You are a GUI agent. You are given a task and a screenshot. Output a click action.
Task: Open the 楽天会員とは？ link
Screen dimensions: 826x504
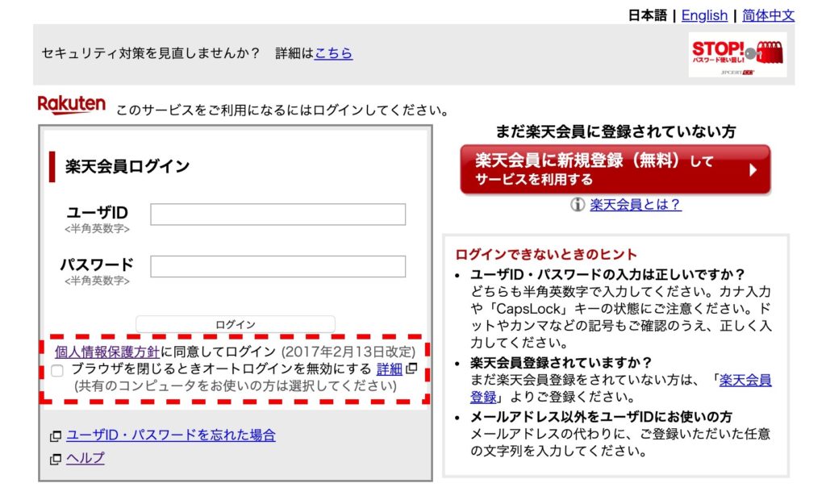pyautogui.click(x=636, y=205)
